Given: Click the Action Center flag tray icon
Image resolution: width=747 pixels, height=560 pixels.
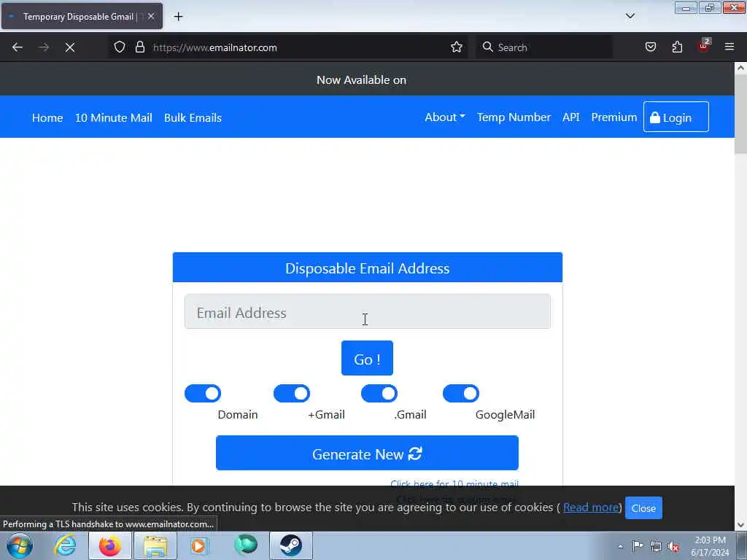Looking at the screenshot, I should tap(638, 546).
